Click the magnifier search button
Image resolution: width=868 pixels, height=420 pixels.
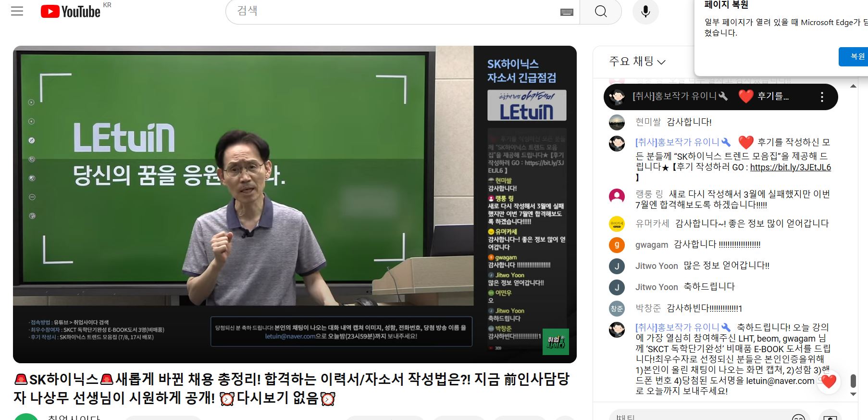pyautogui.click(x=601, y=12)
